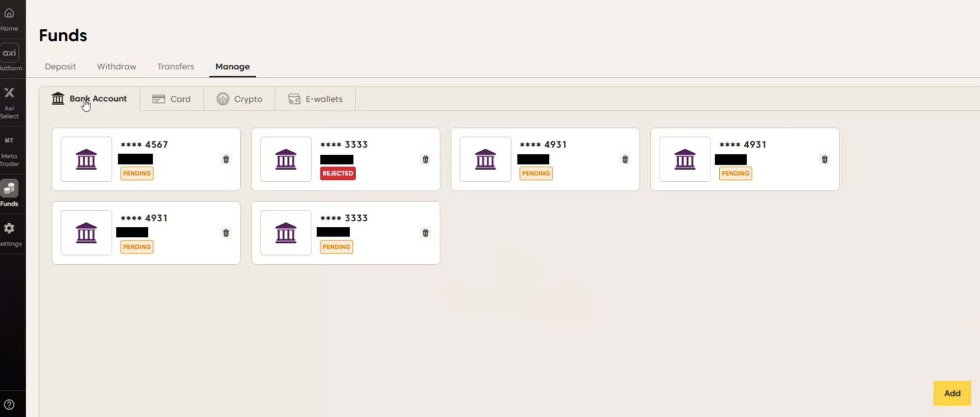
Task: Delete the bank account ending 4567
Action: [226, 160]
